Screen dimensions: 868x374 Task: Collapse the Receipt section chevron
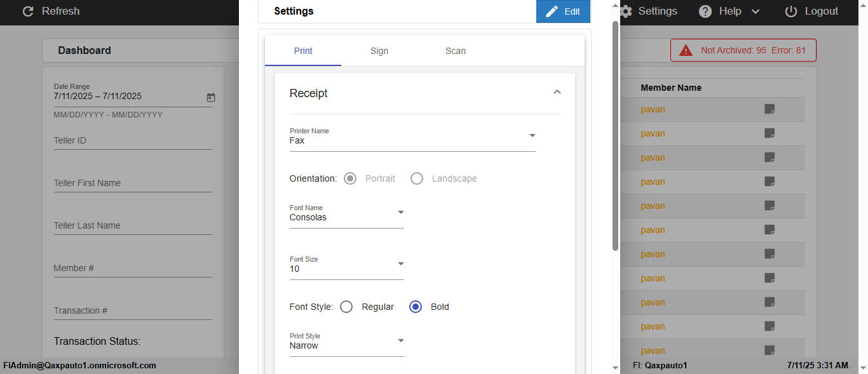pos(557,93)
